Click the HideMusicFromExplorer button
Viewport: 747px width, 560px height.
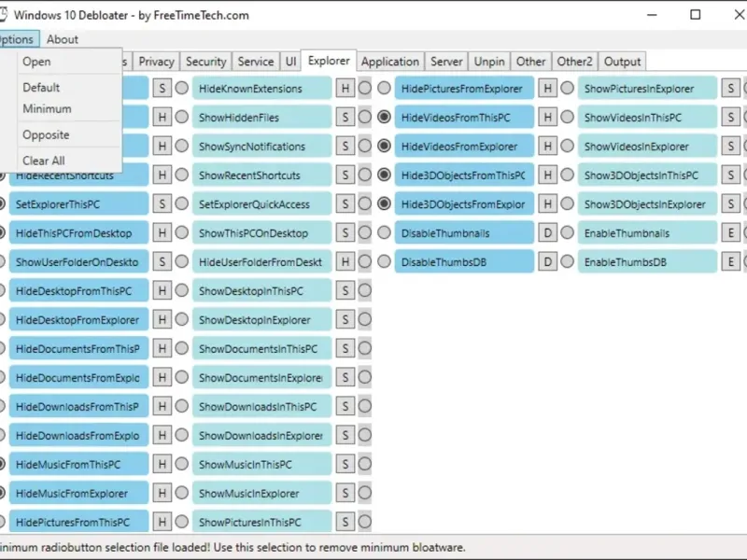[x=78, y=494]
